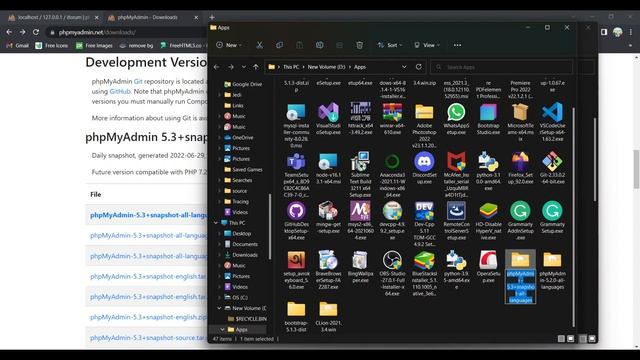
Task: Go up one folder level in Explorer
Action: click(x=256, y=67)
